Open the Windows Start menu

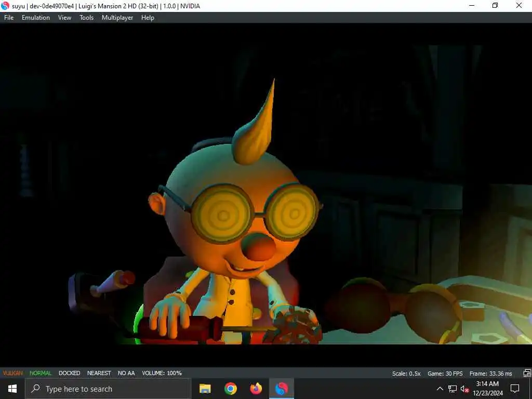pos(12,389)
